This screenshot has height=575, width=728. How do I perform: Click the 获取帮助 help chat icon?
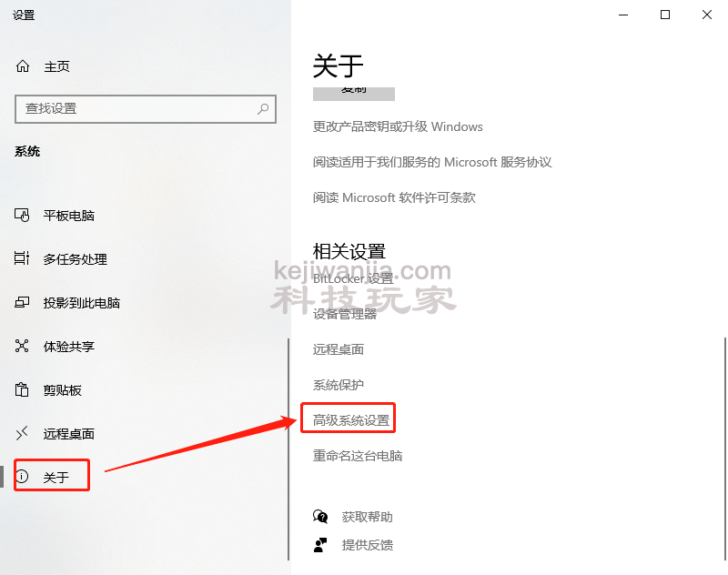320,517
